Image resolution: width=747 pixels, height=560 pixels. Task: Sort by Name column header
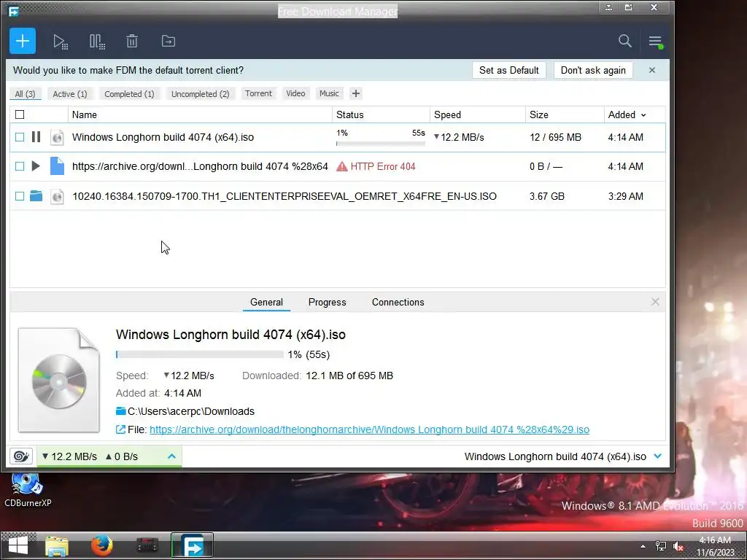pyautogui.click(x=200, y=114)
